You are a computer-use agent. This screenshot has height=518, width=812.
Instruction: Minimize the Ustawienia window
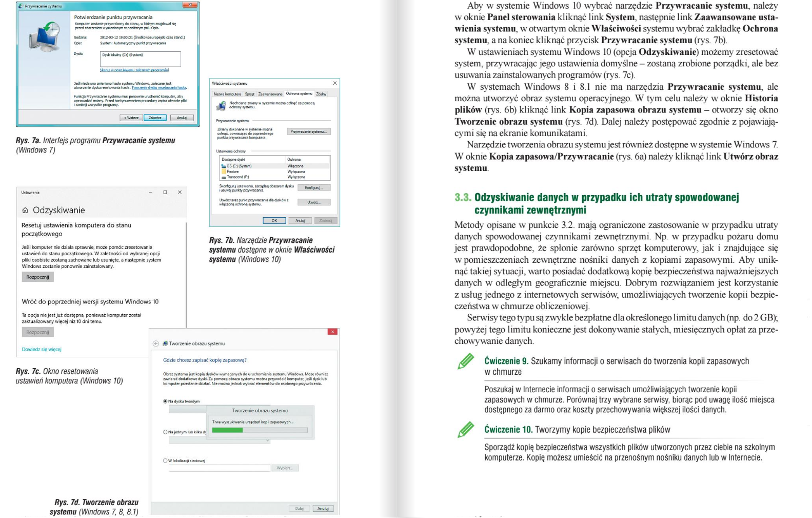point(151,193)
